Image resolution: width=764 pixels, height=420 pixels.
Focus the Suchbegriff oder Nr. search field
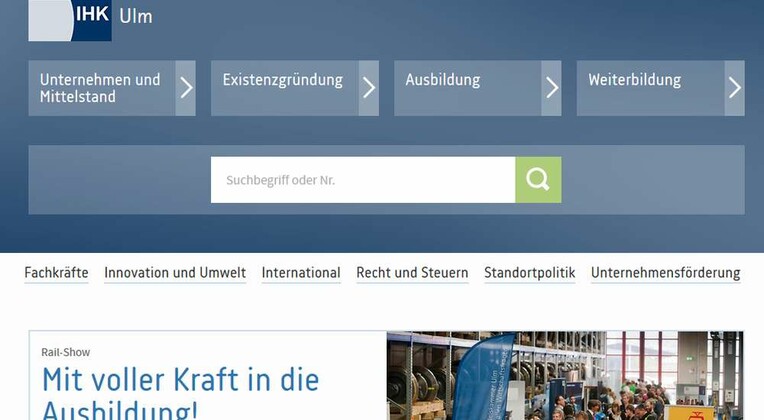tap(363, 180)
